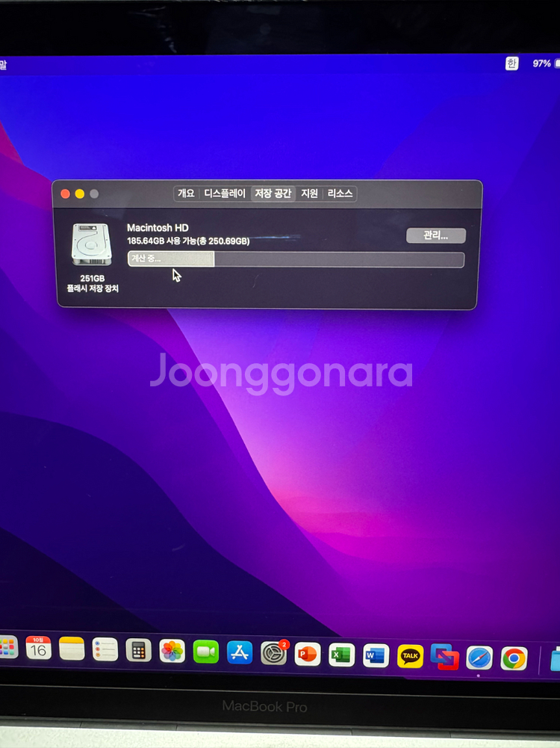Open the Calendar app in the dock

tap(39, 649)
